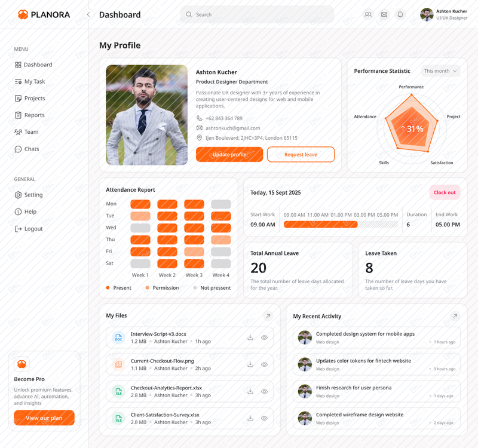The width and height of the screenshot is (478, 448).
Task: Open the notifications bell icon
Action: pyautogui.click(x=400, y=14)
